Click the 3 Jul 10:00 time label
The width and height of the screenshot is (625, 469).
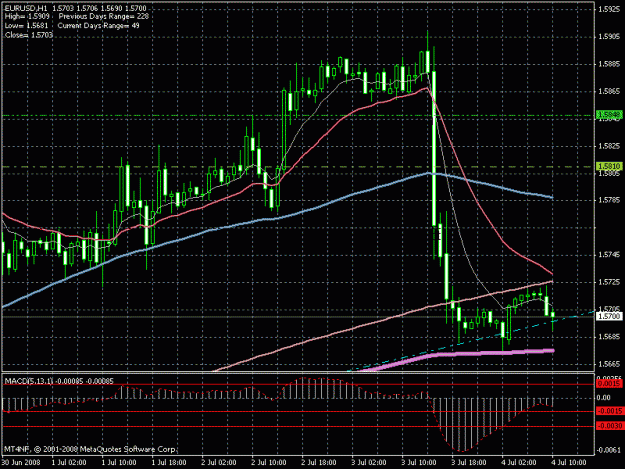[x=419, y=462]
